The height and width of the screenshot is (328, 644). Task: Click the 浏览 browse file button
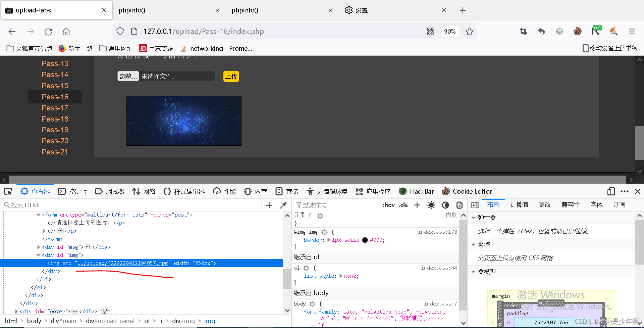click(128, 76)
